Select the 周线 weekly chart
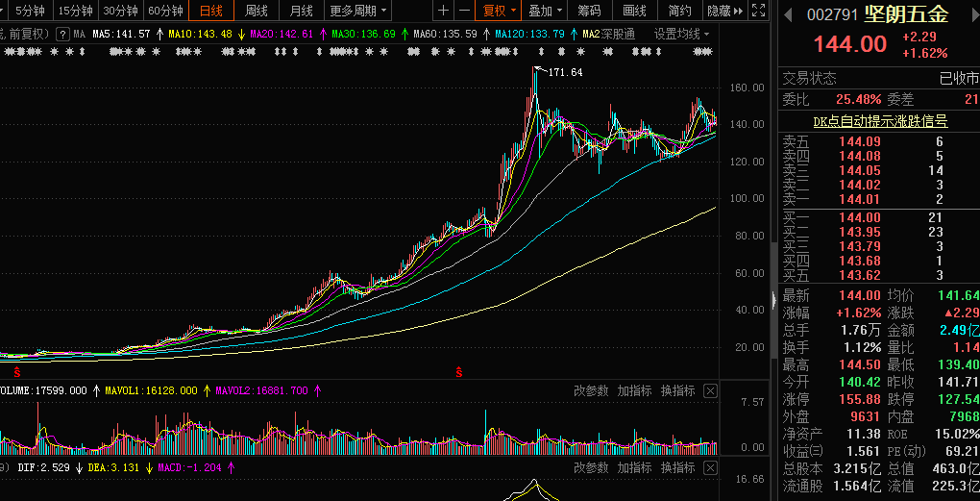The width and height of the screenshot is (980, 501). point(256,11)
